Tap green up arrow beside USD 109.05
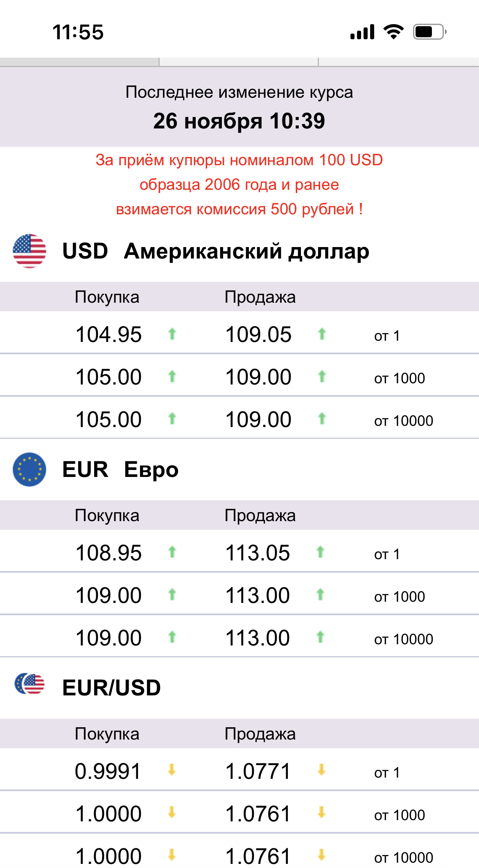 coord(322,334)
